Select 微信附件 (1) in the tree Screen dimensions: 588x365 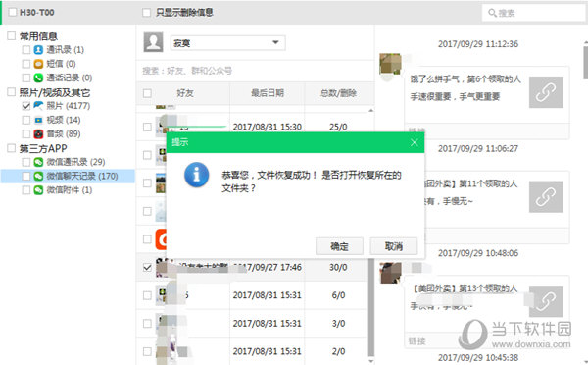(70, 190)
